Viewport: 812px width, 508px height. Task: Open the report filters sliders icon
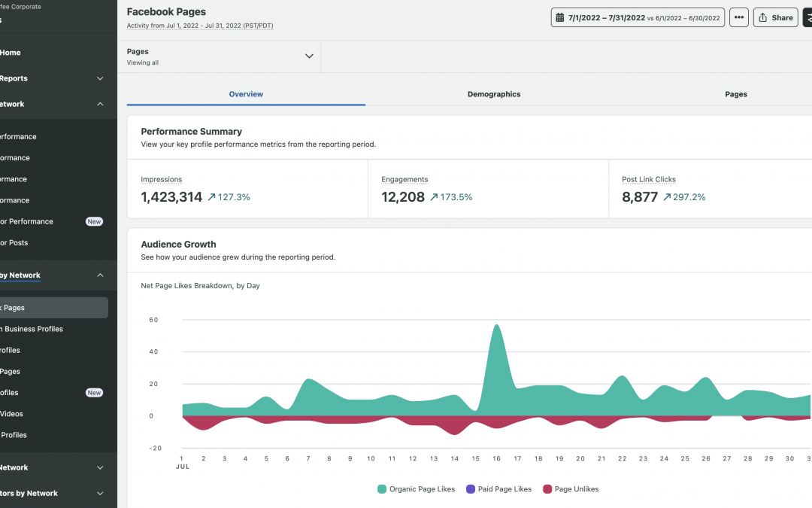807,17
